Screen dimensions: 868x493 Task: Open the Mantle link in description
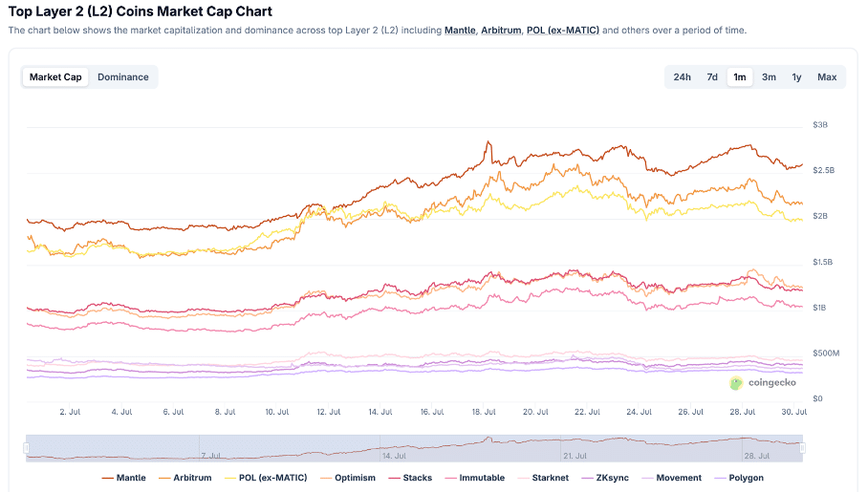(x=460, y=31)
